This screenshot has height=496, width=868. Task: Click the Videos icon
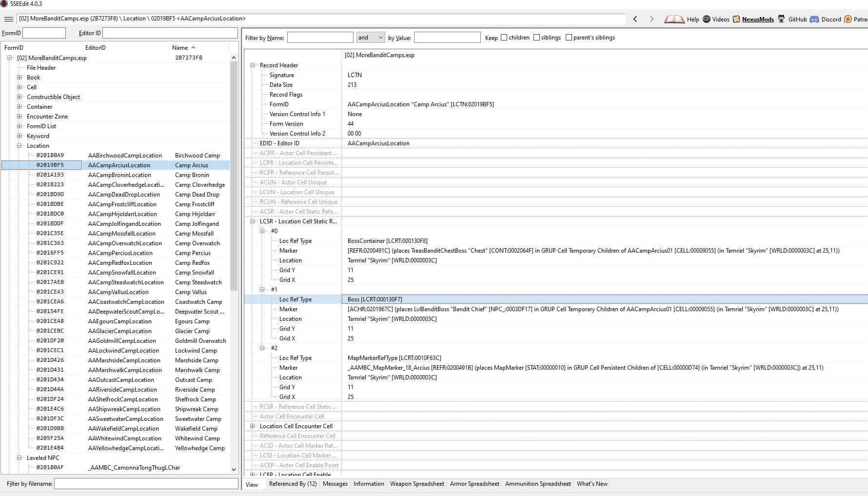point(706,19)
